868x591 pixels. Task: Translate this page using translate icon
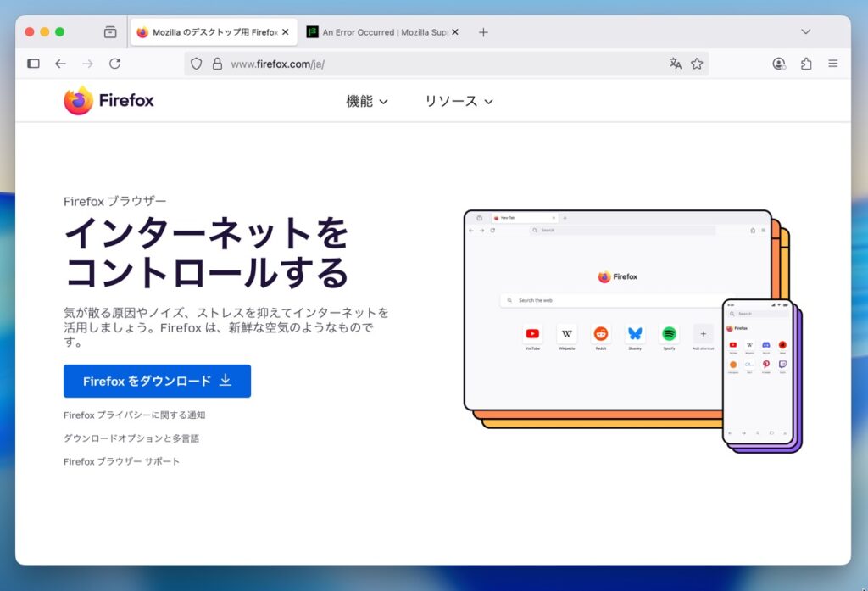point(675,64)
